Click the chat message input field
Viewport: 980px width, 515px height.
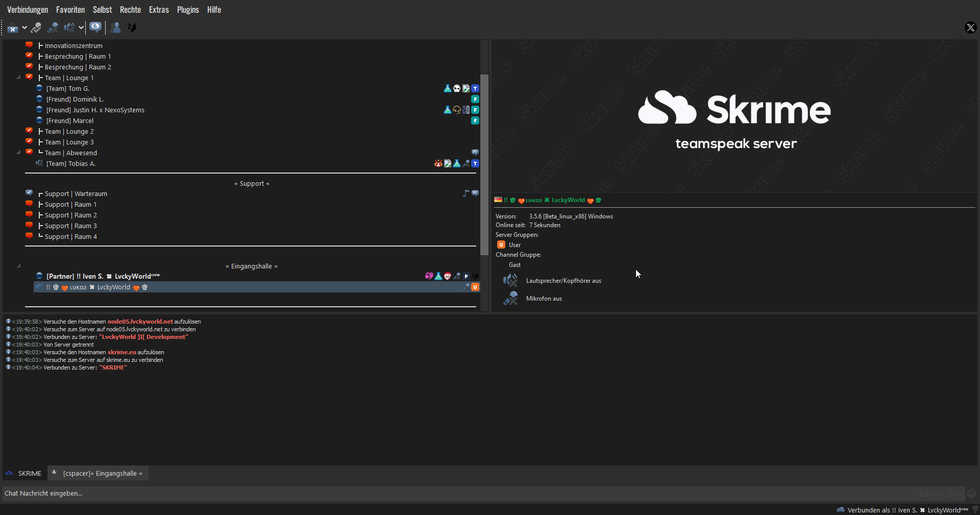[408, 493]
